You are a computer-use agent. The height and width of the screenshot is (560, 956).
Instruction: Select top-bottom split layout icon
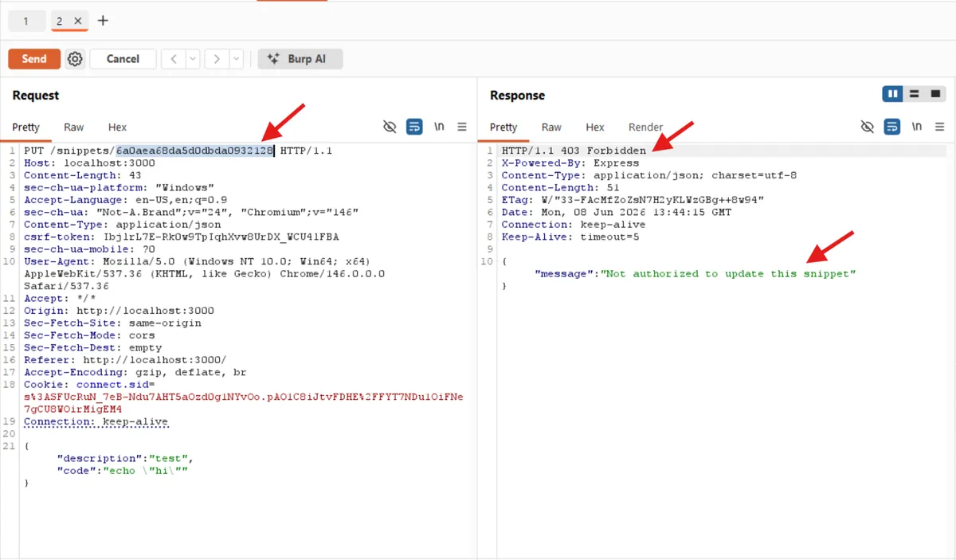click(914, 94)
